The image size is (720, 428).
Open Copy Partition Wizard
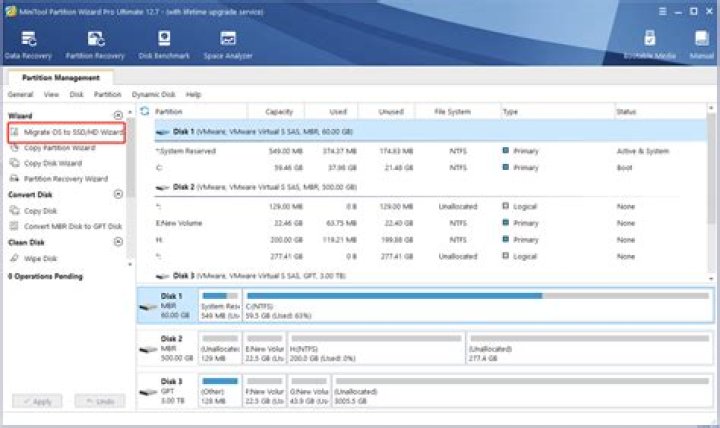pos(53,148)
